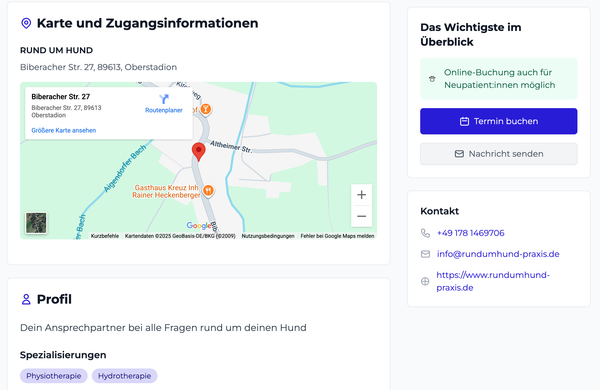The height and width of the screenshot is (390, 600).
Task: Select the Gasthaus Kreuz restaurant marker
Action: coord(208,190)
